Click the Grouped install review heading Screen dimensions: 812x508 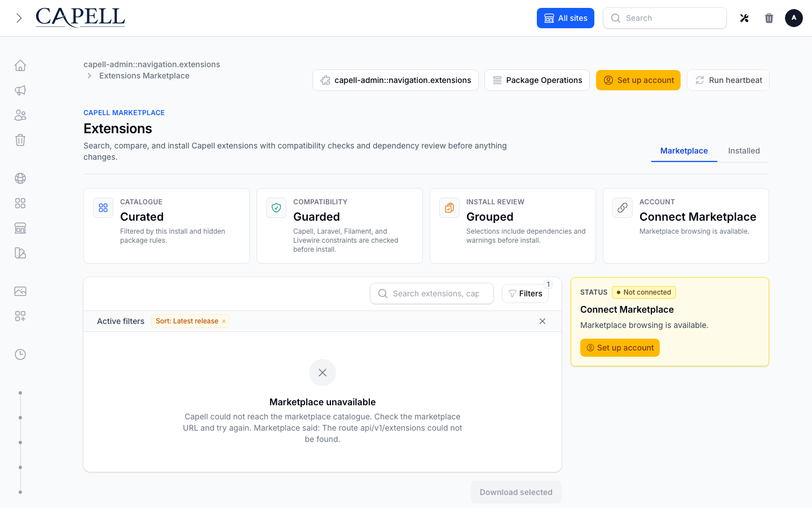pos(490,217)
